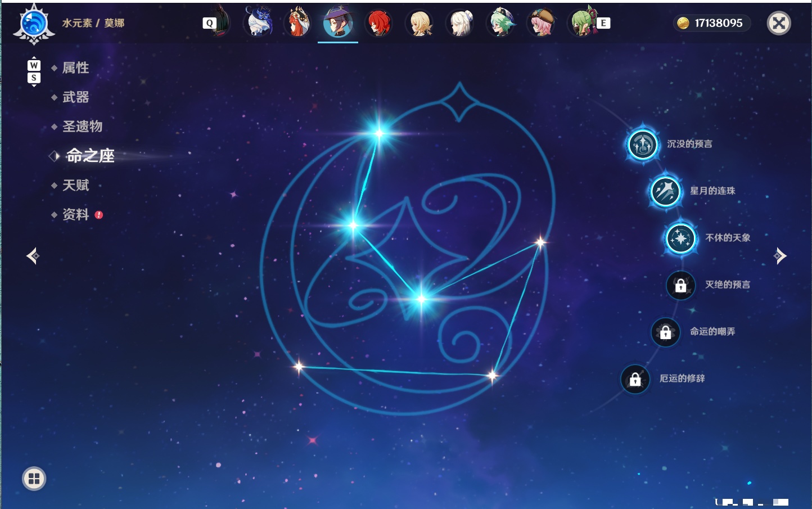Select the red-haired Diluc portrait
The image size is (812, 509).
coord(378,23)
